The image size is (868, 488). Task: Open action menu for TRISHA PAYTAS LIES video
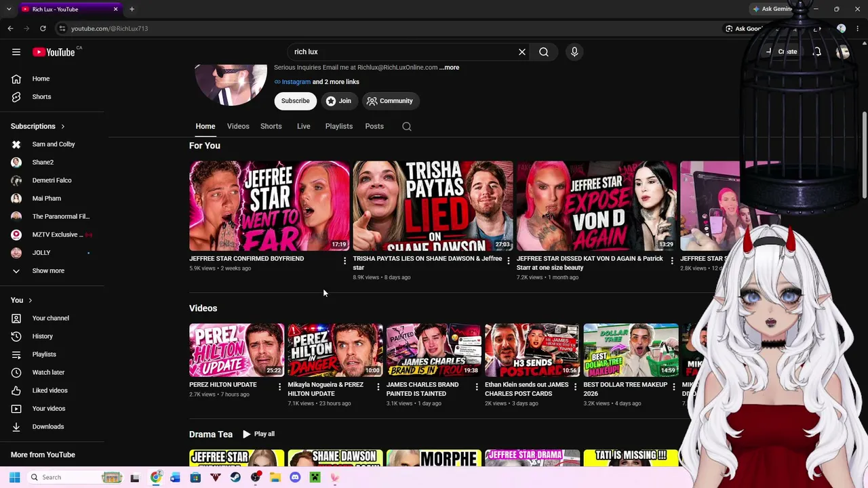508,260
